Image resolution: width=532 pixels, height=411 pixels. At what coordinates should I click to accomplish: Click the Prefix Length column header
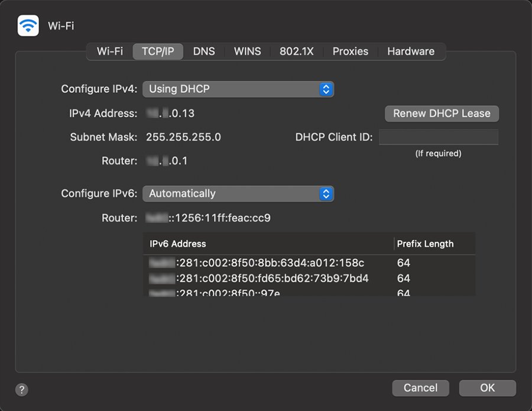point(425,244)
